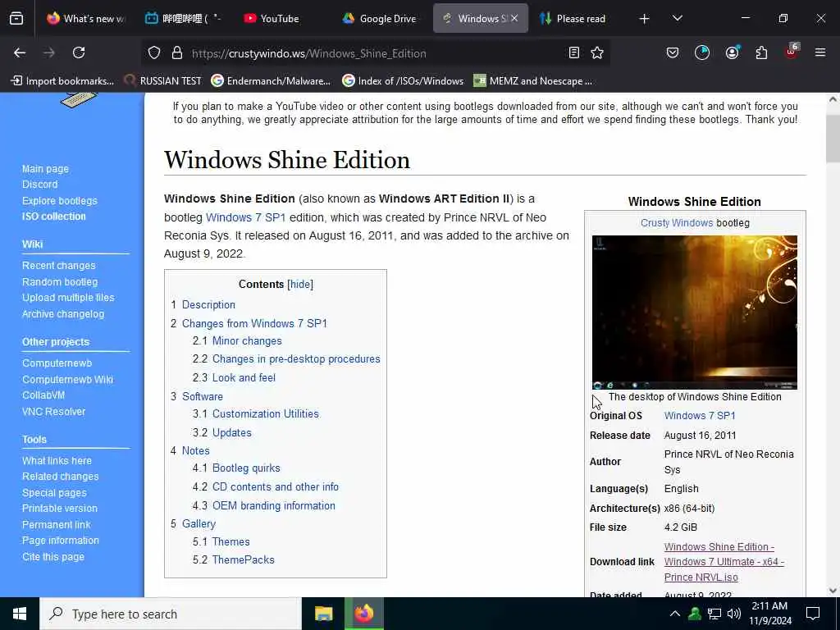840x630 pixels.
Task: Open MEMZ and Noescape bookmark
Action: pos(533,81)
